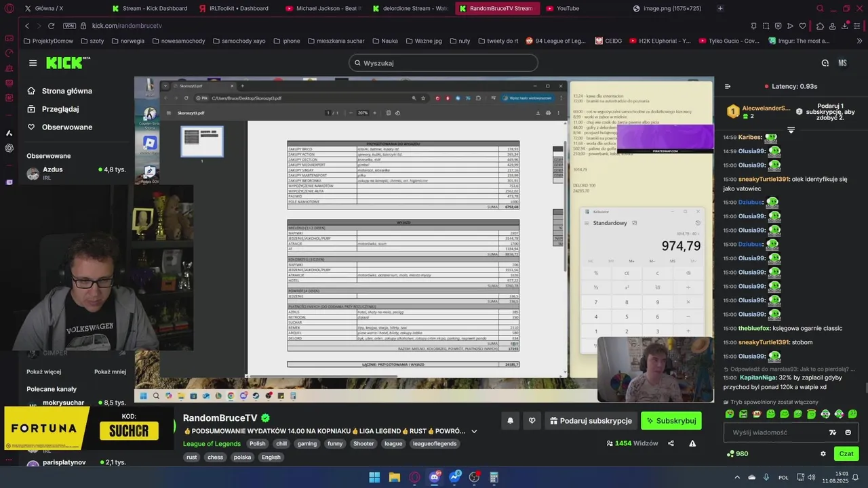Switch to Stream - Kick Dashboard tab
Image resolution: width=868 pixels, height=488 pixels.
[x=150, y=8]
